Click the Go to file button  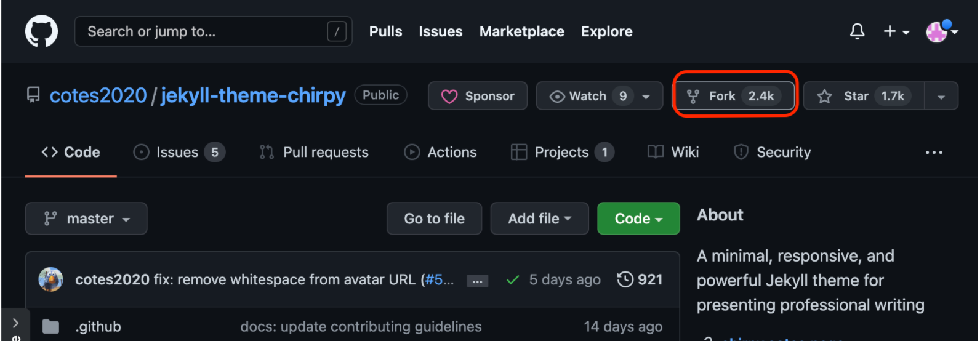click(434, 219)
